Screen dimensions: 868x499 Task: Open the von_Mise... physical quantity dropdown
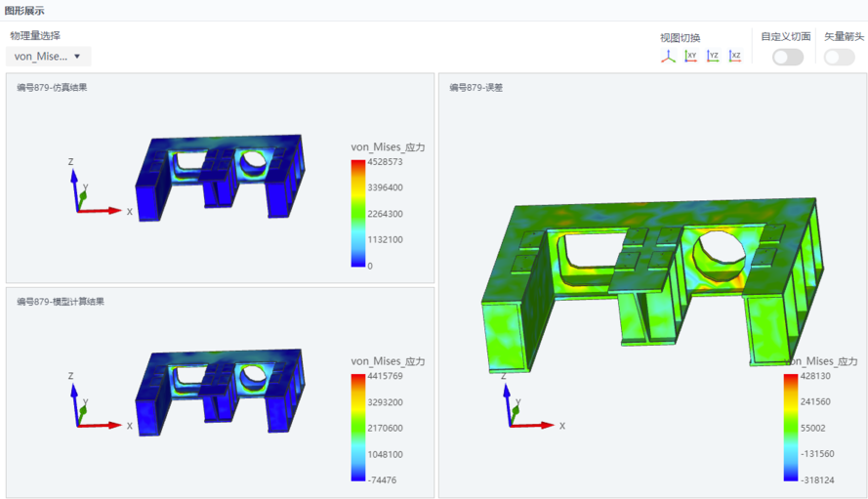(48, 57)
